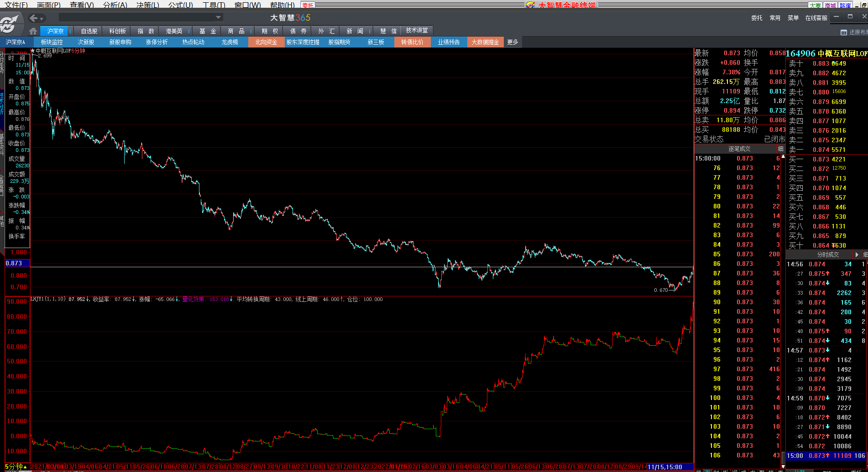Toggle the 5分钟 period selector at bottom left
This screenshot has width=868, height=472.
[x=16, y=467]
